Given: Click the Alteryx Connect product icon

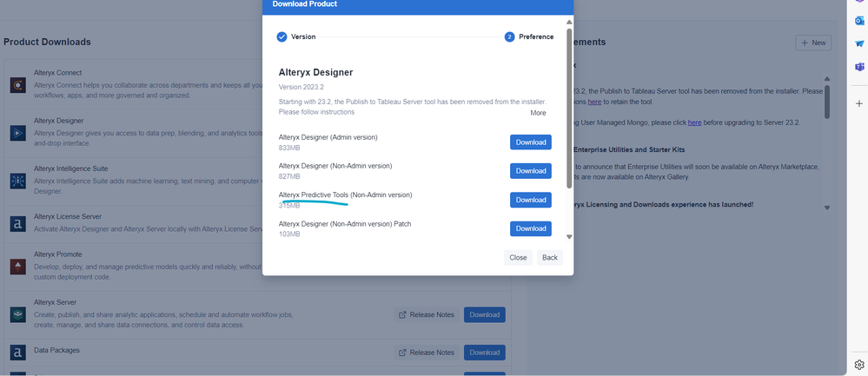Looking at the screenshot, I should 17,85.
